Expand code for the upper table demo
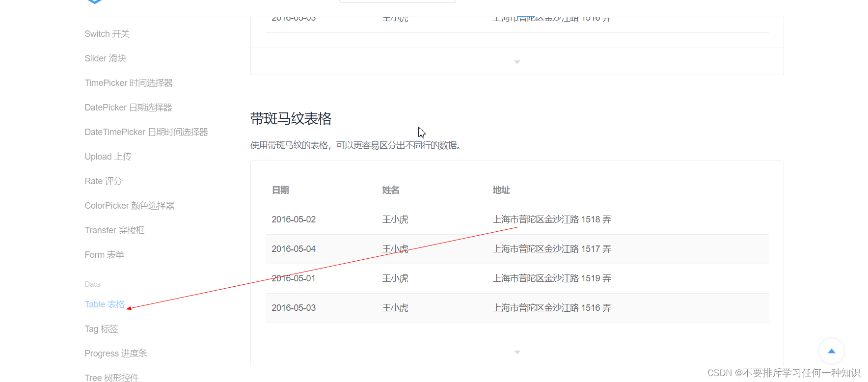Screen dimensions: 868x382 point(517,62)
